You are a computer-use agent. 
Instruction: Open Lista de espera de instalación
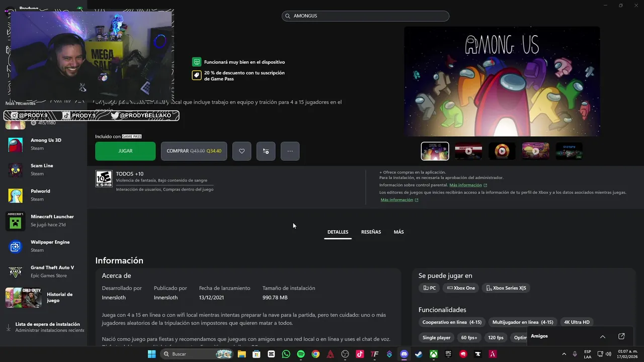coord(45,327)
